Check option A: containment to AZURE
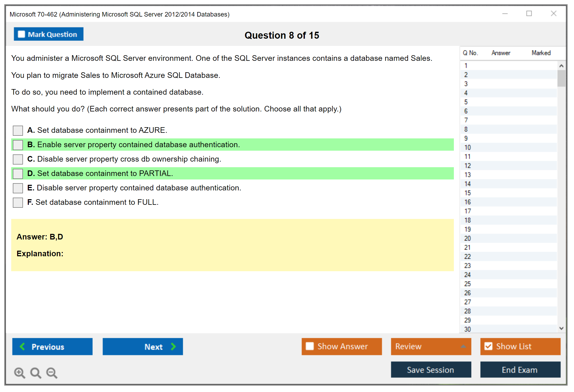The image size is (574, 392). pos(18,130)
